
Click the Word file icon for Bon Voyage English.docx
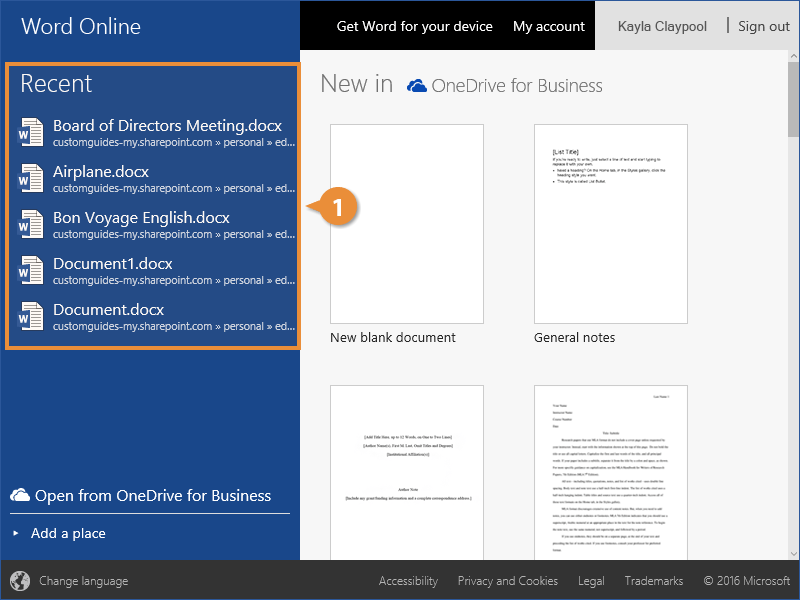(31, 225)
